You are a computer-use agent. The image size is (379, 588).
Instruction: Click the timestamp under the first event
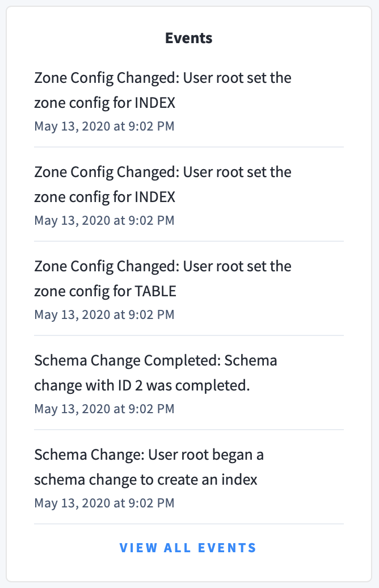pyautogui.click(x=104, y=125)
